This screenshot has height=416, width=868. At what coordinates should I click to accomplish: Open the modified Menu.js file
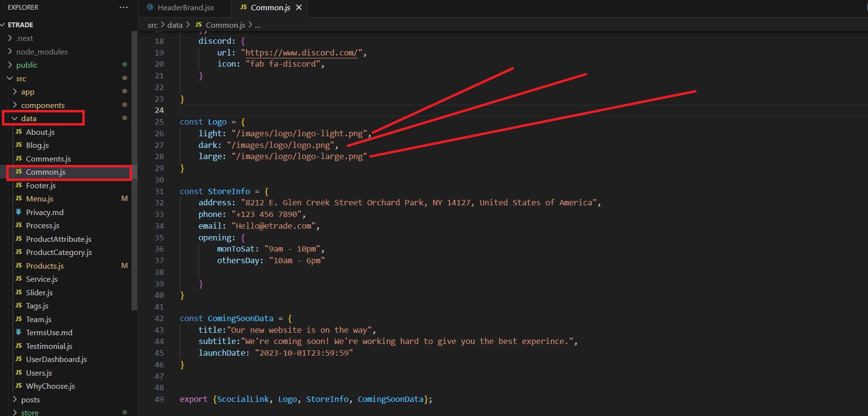point(39,199)
